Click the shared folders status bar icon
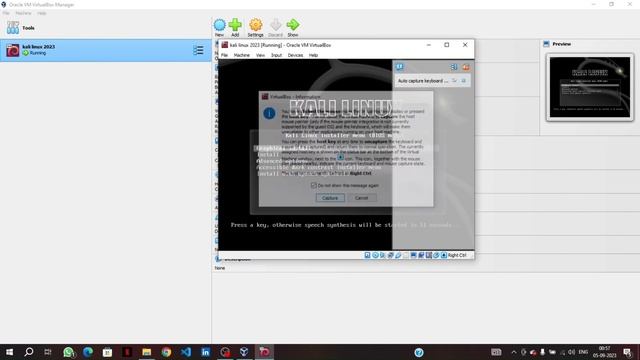 pos(406,255)
